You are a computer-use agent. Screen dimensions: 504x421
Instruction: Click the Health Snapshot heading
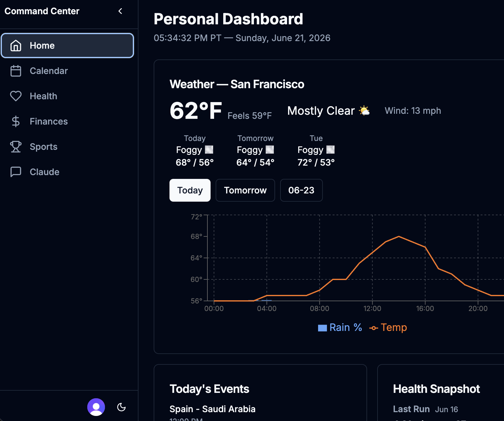[x=436, y=389]
